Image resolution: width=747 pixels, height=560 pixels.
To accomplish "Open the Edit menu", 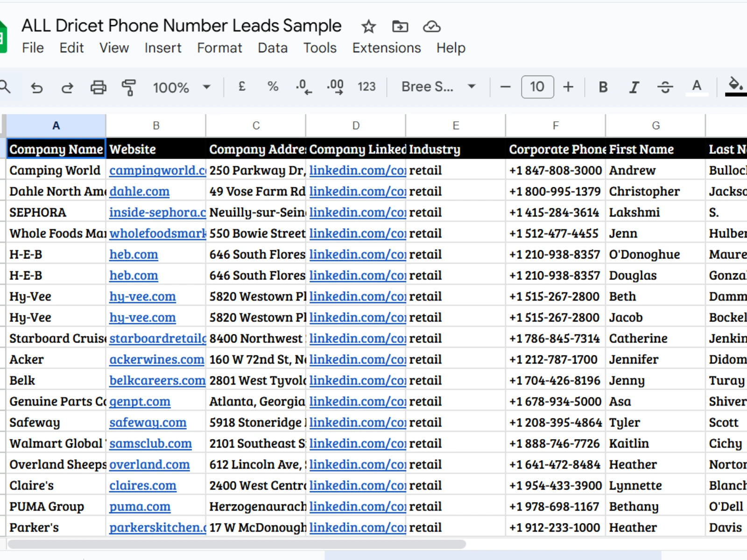I will (71, 48).
